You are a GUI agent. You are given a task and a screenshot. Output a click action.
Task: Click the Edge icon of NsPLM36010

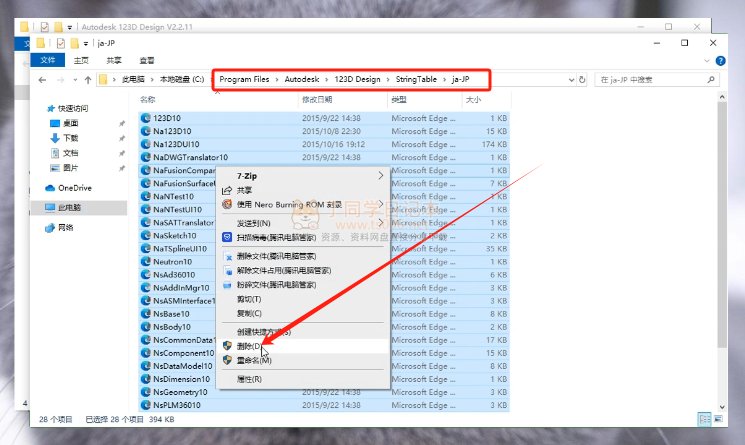click(x=145, y=405)
